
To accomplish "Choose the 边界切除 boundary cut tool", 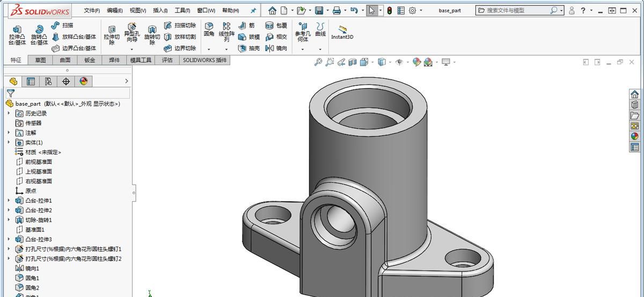I will click(180, 48).
